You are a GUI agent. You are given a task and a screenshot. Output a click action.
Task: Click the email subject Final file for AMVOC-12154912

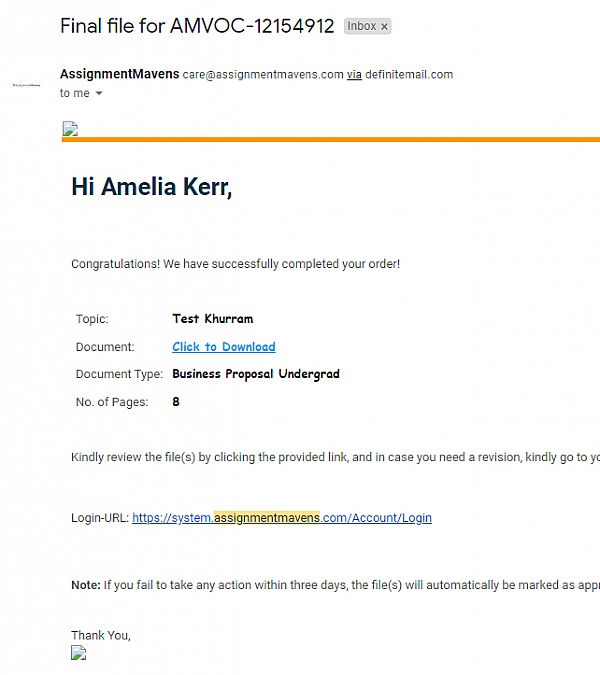point(197,26)
